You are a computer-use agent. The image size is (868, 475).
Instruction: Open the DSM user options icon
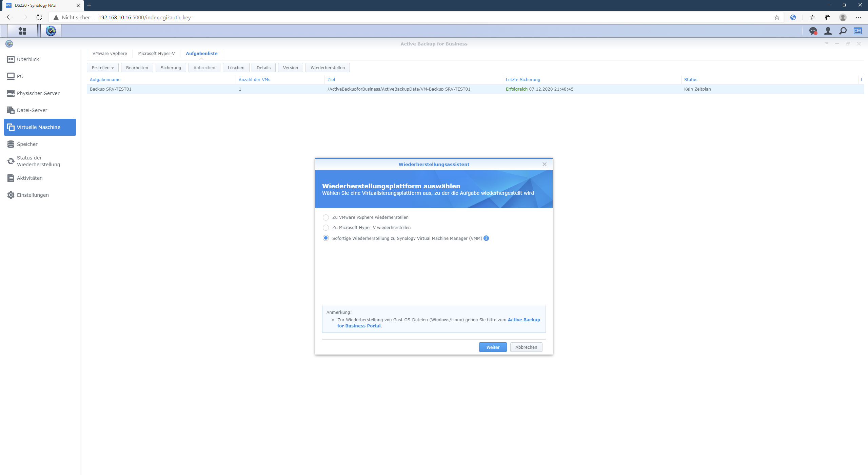coord(828,31)
